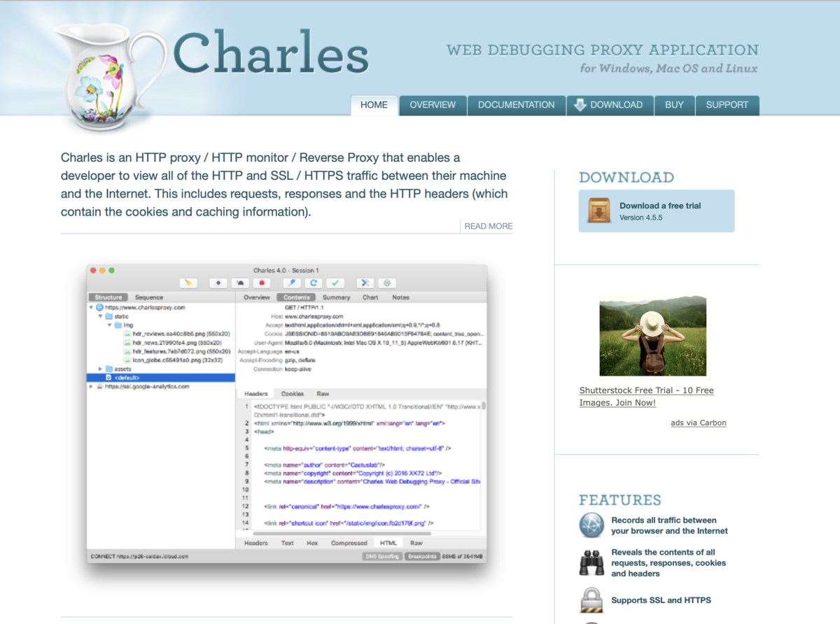The width and height of the screenshot is (840, 624).
Task: Switch to the Sequence tab in Charles window
Action: (149, 297)
